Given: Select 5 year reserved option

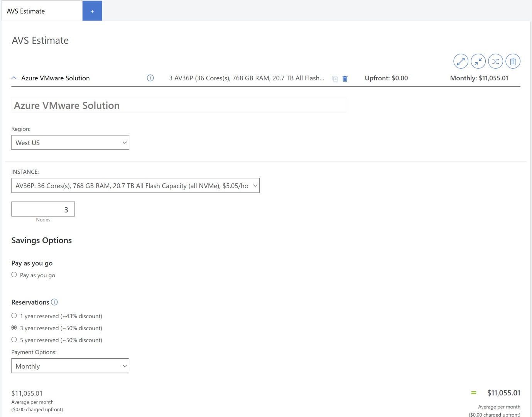Looking at the screenshot, I should tap(14, 339).
